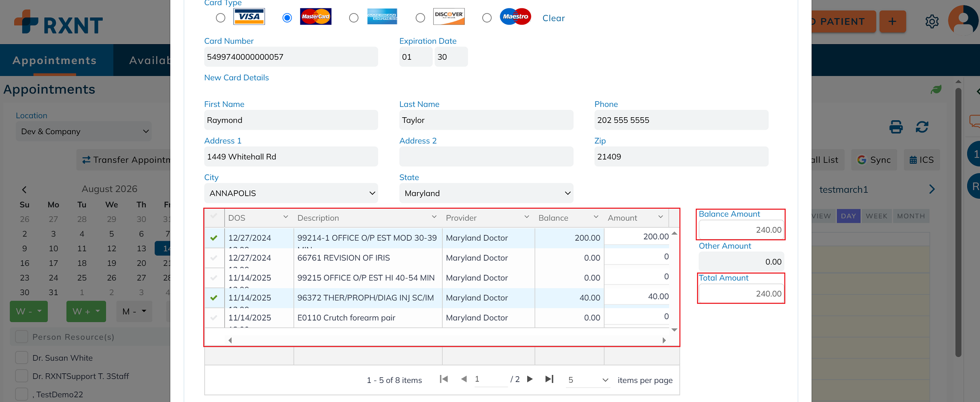Go to previous month in calendar
Viewport: 980px width, 402px height.
[x=24, y=190]
